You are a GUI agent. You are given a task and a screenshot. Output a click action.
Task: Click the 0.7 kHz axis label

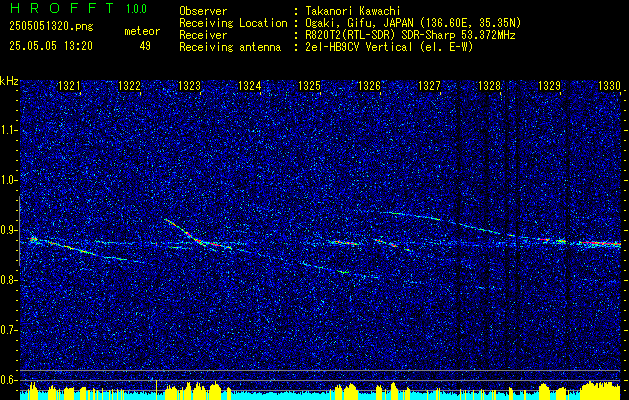(9, 330)
